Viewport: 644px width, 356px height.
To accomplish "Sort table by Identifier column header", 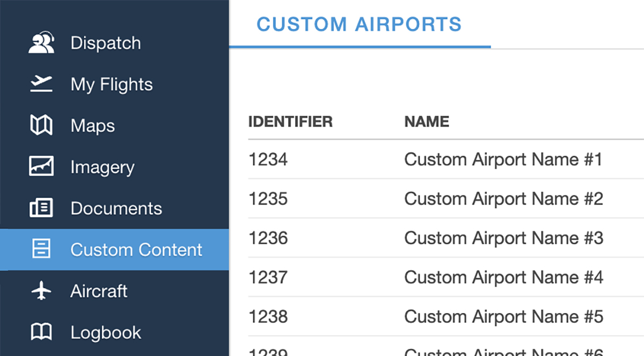I will [x=290, y=122].
